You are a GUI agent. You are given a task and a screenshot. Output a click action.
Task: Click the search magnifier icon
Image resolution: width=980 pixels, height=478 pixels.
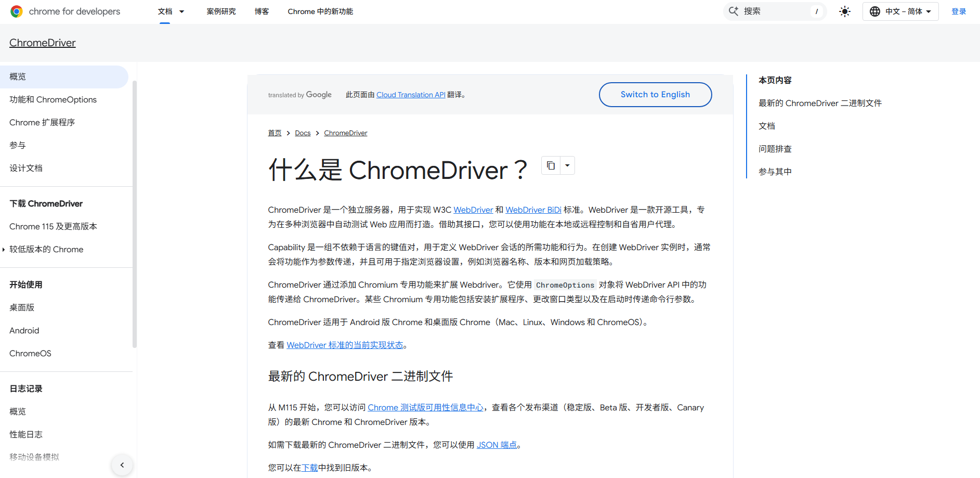coord(734,11)
